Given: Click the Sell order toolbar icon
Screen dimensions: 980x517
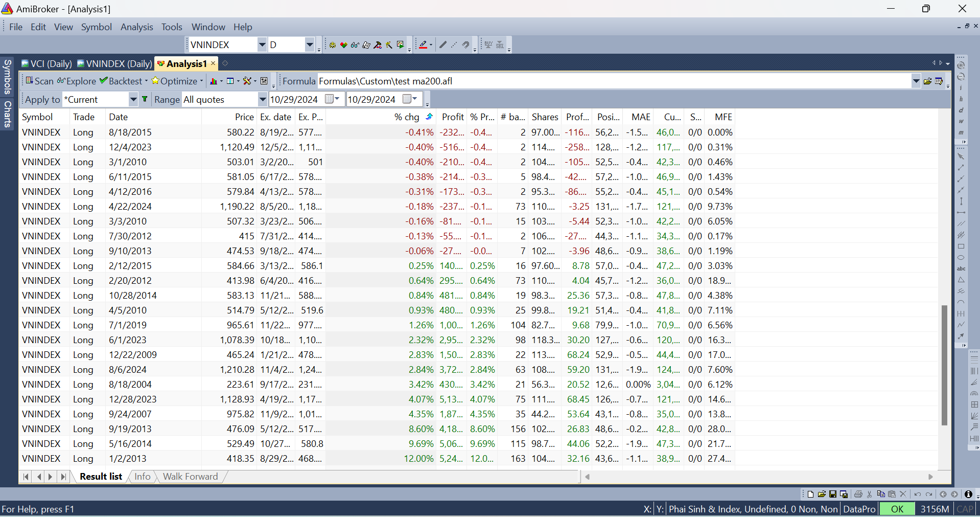Looking at the screenshot, I should (x=500, y=45).
